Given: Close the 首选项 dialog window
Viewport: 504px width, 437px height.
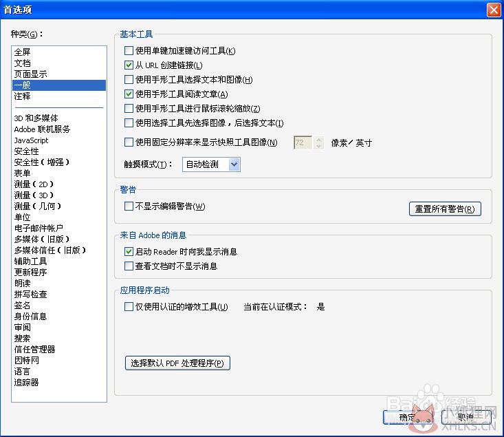Looking at the screenshot, I should (x=494, y=10).
